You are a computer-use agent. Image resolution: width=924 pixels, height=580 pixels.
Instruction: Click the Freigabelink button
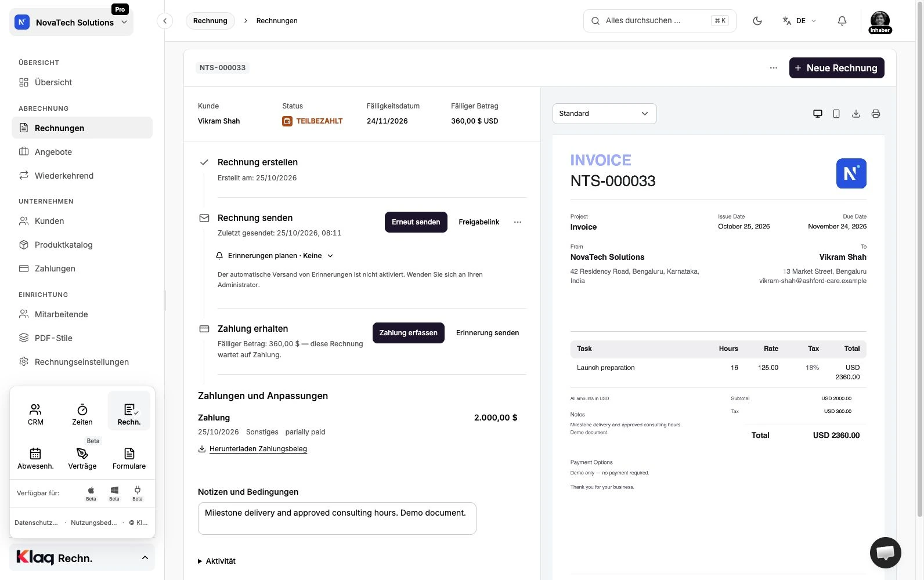click(x=479, y=222)
